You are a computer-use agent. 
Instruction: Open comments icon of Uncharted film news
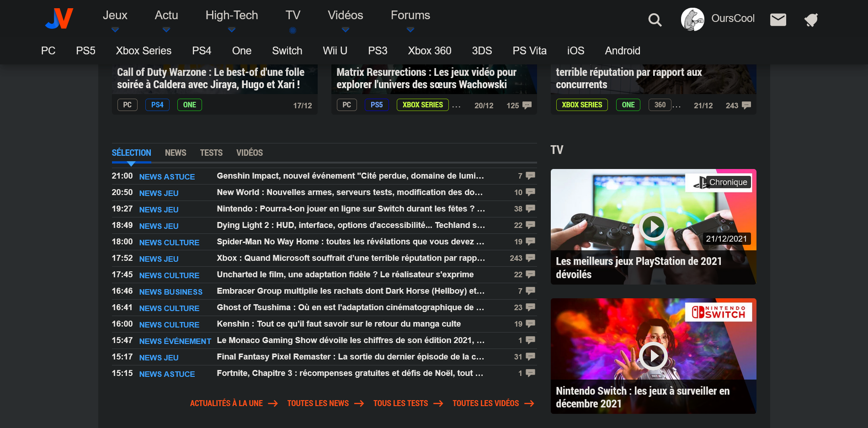click(530, 275)
